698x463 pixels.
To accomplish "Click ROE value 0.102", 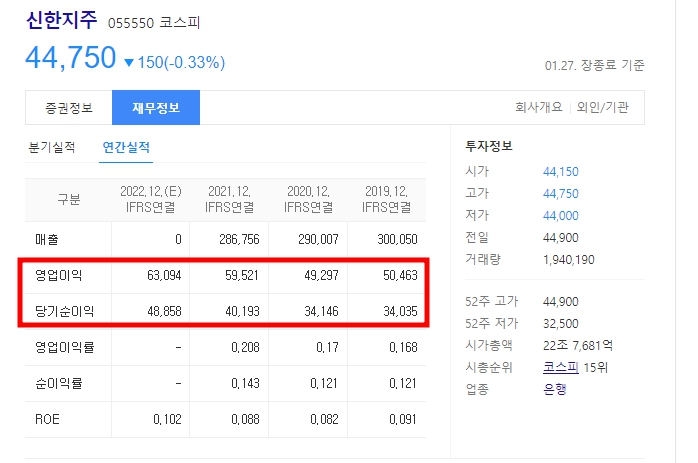I will click(167, 419).
